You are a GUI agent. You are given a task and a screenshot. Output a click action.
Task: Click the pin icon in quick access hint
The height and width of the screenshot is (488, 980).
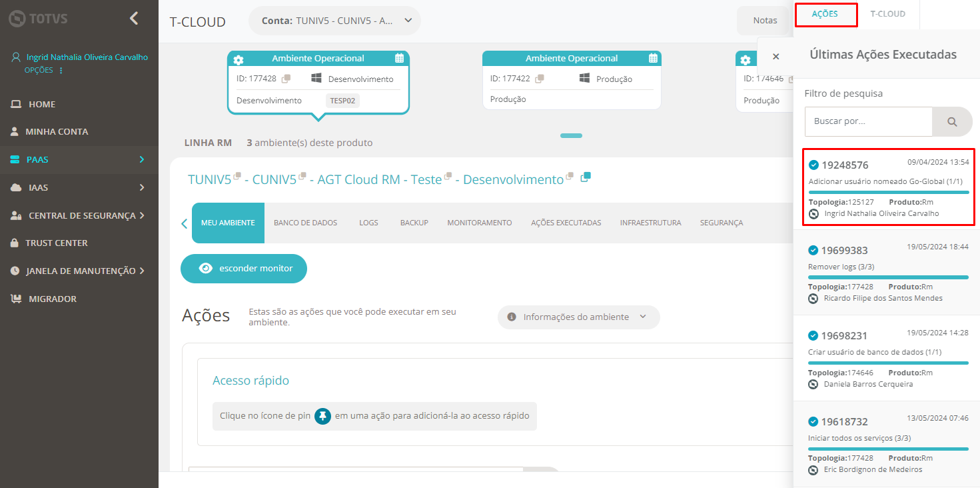tap(323, 416)
